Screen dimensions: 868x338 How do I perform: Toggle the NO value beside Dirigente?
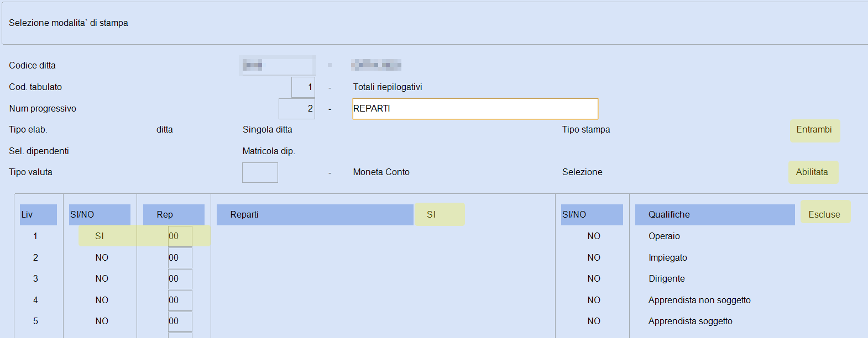coord(594,278)
